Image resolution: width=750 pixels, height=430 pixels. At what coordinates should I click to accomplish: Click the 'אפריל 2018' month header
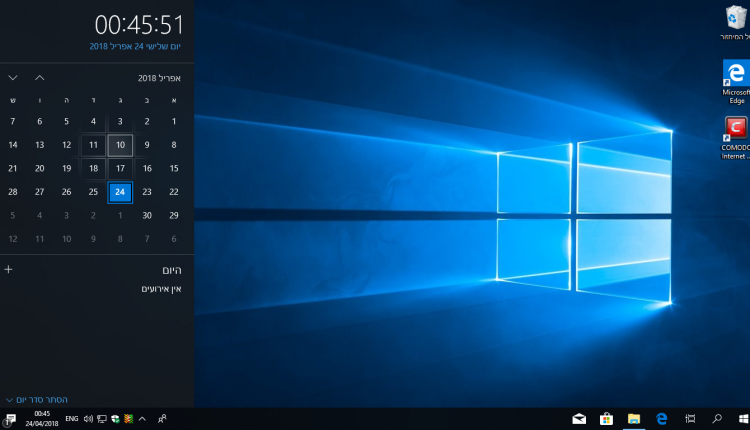pyautogui.click(x=159, y=78)
